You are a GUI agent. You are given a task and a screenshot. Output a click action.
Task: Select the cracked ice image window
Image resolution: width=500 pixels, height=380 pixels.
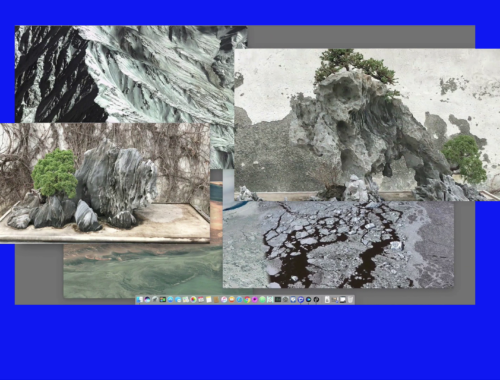[338, 245]
